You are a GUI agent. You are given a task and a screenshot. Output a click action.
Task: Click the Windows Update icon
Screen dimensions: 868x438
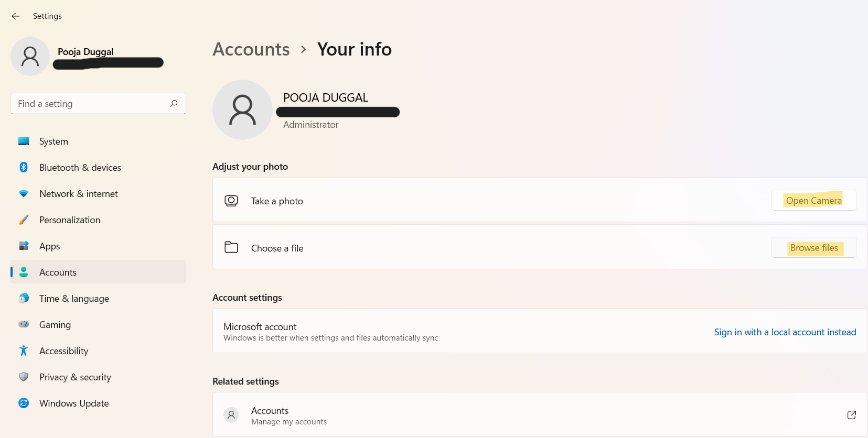[24, 403]
